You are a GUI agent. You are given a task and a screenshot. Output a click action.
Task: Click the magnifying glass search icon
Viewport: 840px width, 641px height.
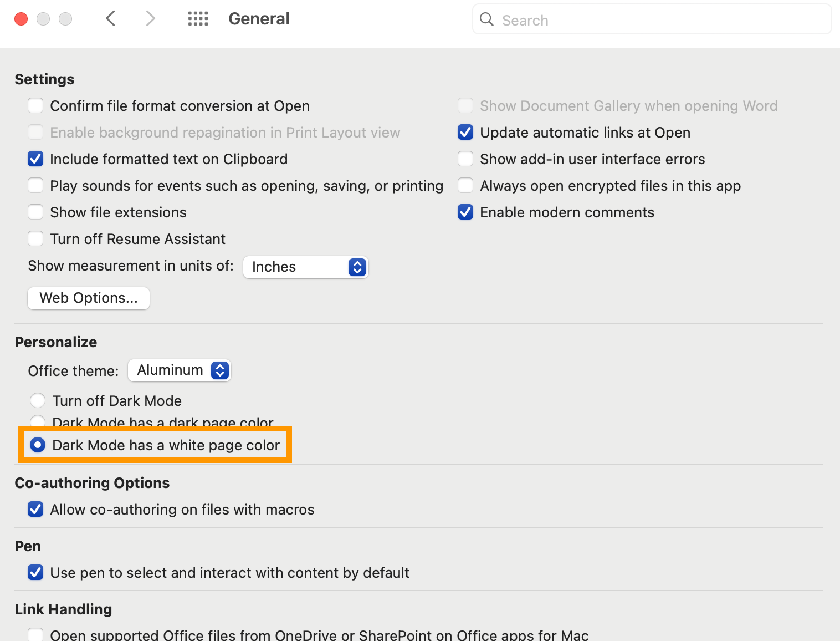pos(486,19)
